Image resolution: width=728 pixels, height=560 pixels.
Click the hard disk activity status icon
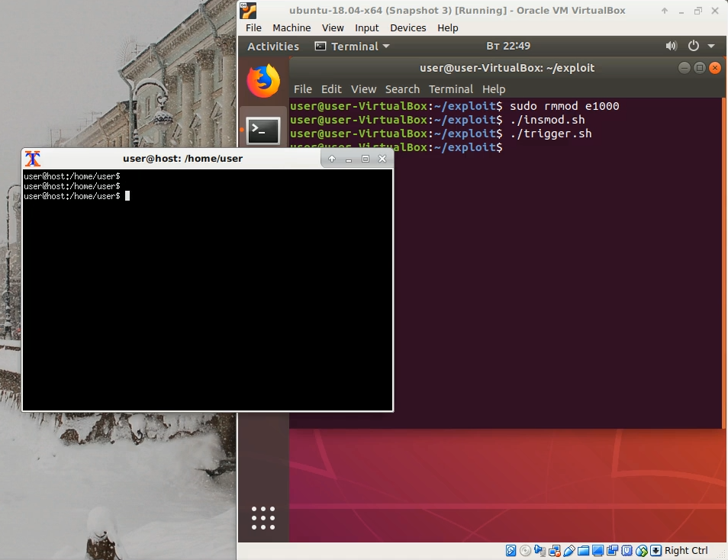pyautogui.click(x=511, y=551)
